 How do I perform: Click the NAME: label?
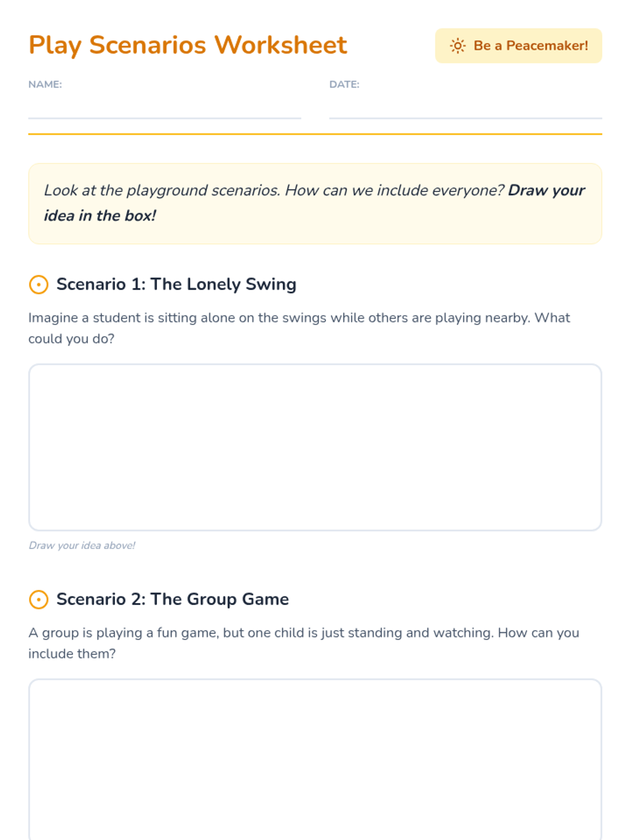pos(45,85)
